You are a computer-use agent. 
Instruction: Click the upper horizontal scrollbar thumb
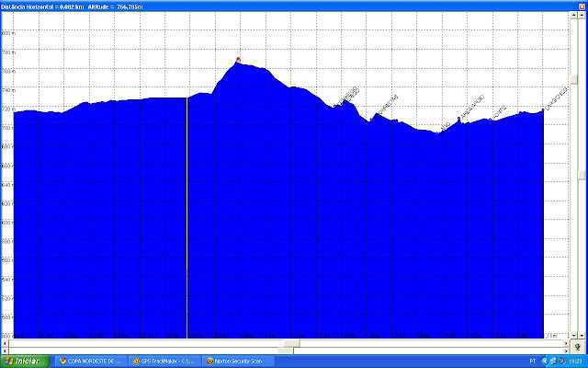pyautogui.click(x=291, y=343)
